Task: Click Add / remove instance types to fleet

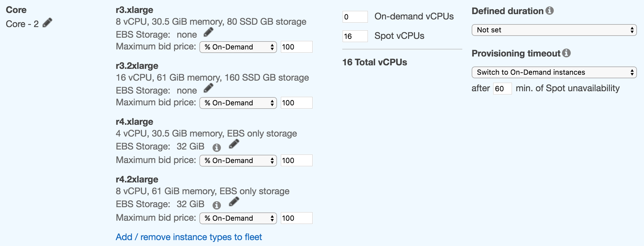Action: pos(189,237)
